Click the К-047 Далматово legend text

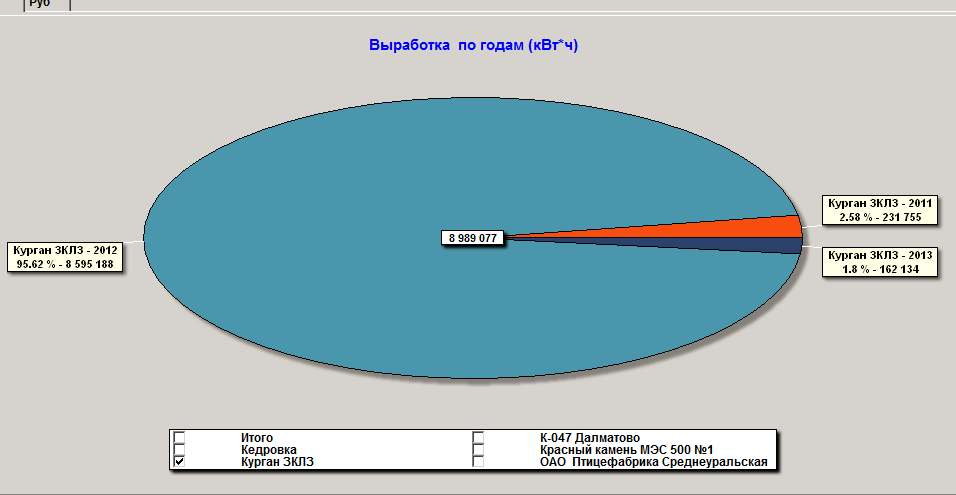[x=582, y=438]
